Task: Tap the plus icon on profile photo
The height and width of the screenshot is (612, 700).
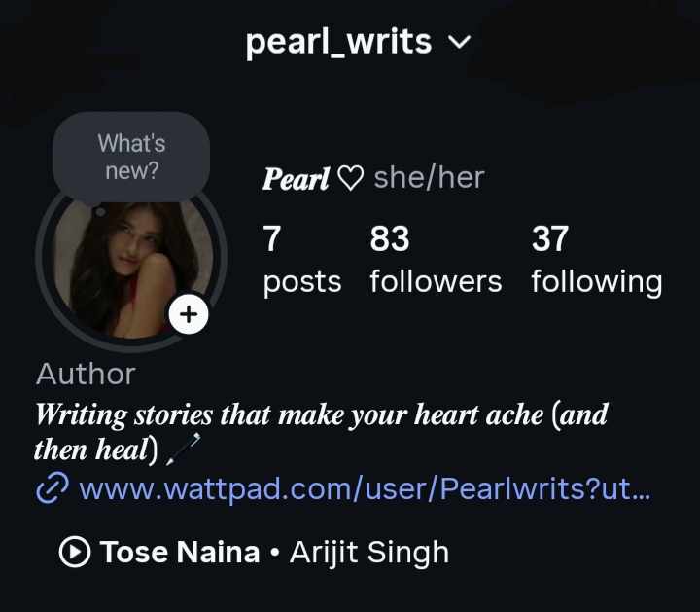Action: [x=189, y=314]
